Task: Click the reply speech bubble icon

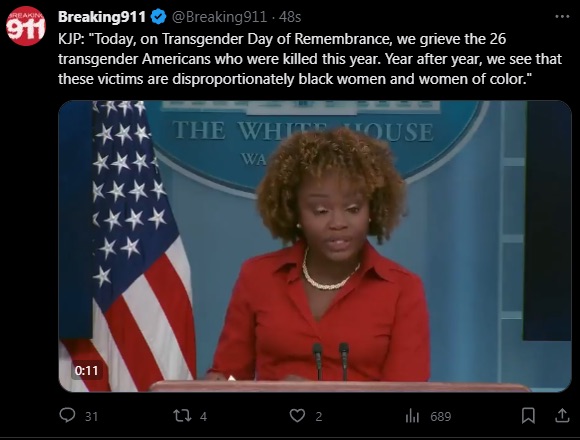Action: click(x=67, y=415)
